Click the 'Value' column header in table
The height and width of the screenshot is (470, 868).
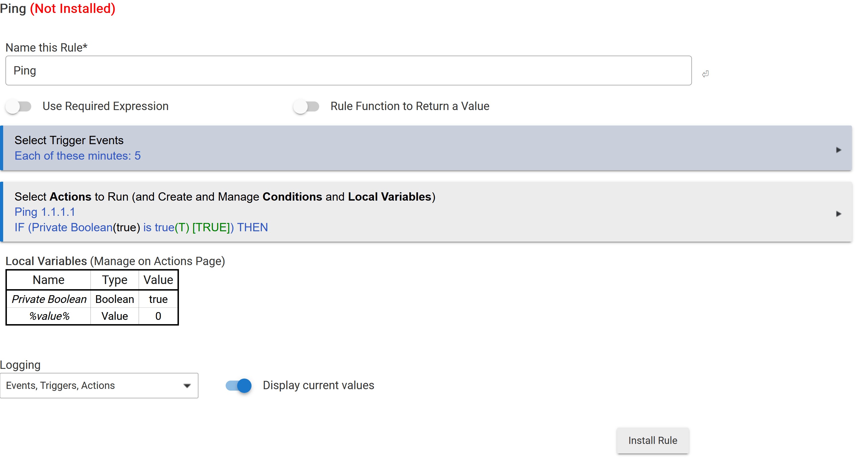(x=158, y=280)
